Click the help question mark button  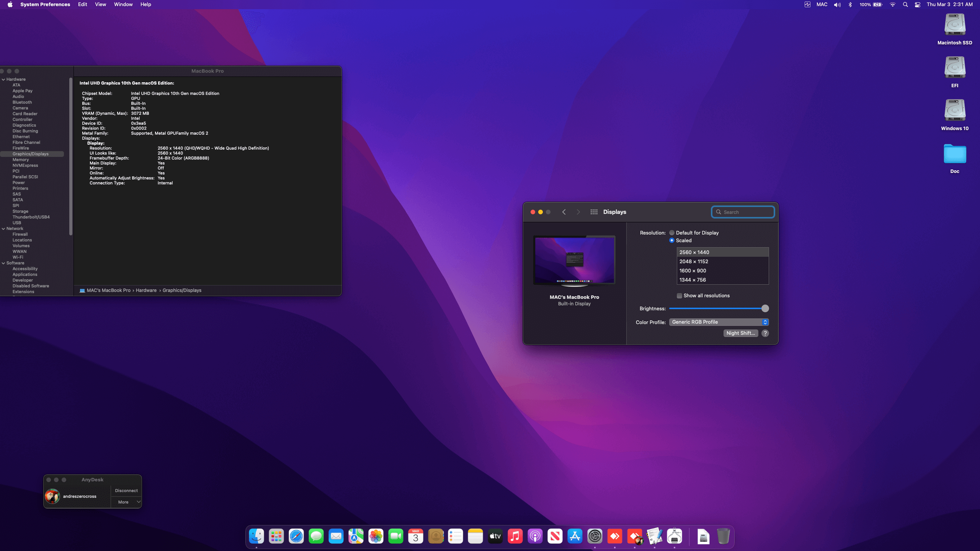(x=765, y=333)
